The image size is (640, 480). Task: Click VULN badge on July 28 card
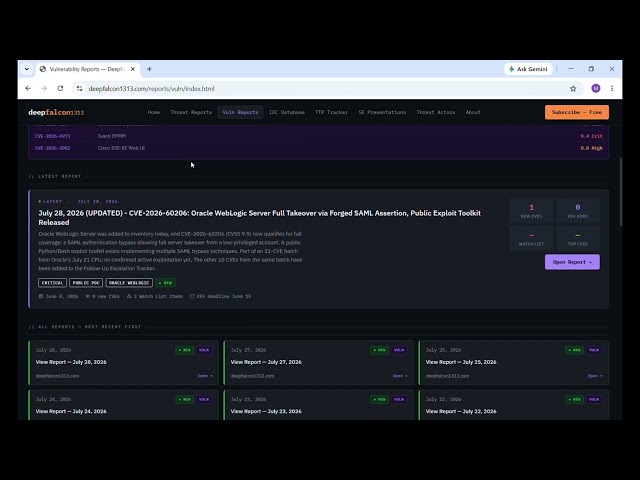point(204,350)
